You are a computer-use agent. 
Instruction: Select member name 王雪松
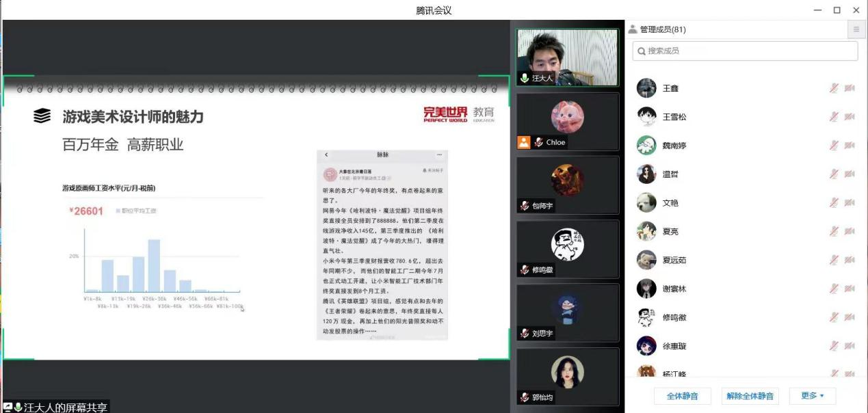pos(674,117)
